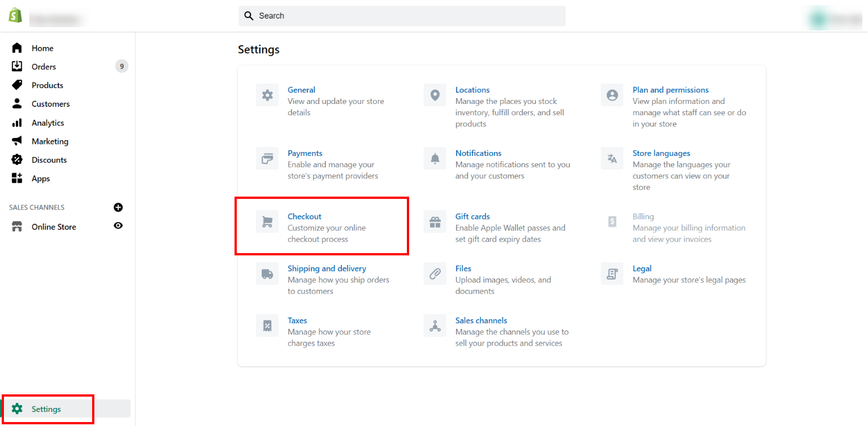The width and height of the screenshot is (868, 426).
Task: Open the General settings link
Action: (301, 89)
